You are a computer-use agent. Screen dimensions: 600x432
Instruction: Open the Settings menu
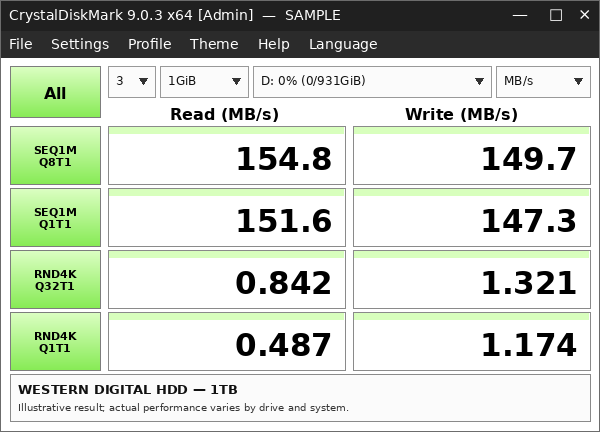coord(80,44)
